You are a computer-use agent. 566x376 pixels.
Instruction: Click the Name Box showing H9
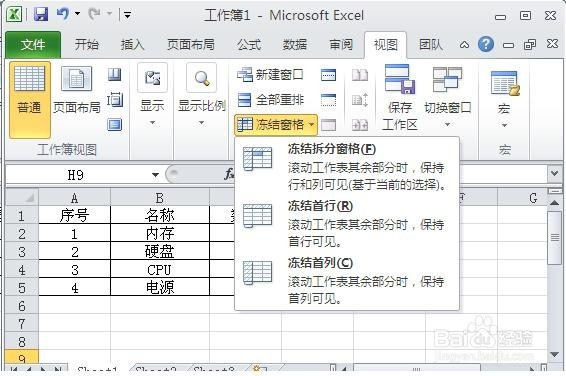coord(77,175)
